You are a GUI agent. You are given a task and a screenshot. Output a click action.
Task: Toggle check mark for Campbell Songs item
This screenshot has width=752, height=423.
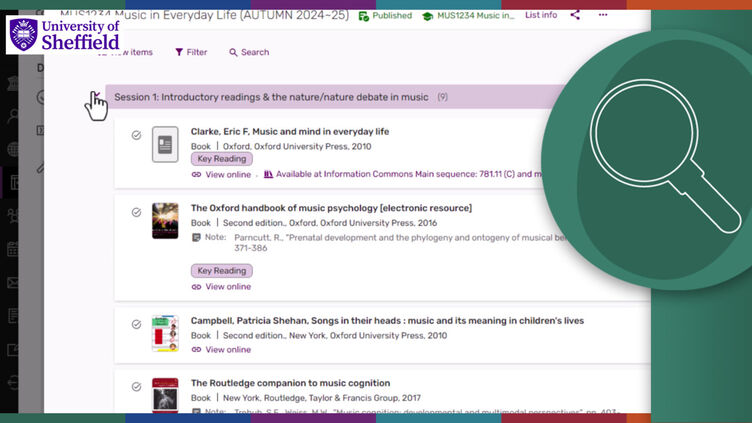click(137, 324)
